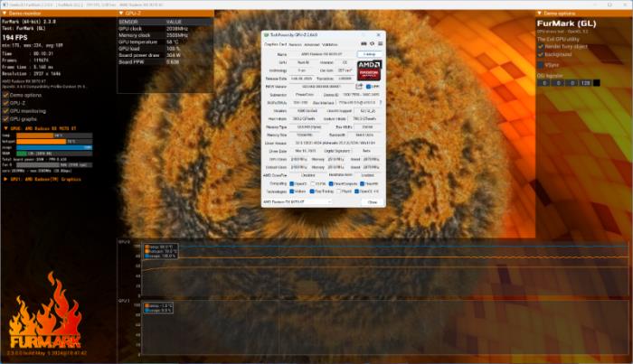Open the GPU-Z hamburger menu icon
The width and height of the screenshot is (633, 364).
(380, 43)
